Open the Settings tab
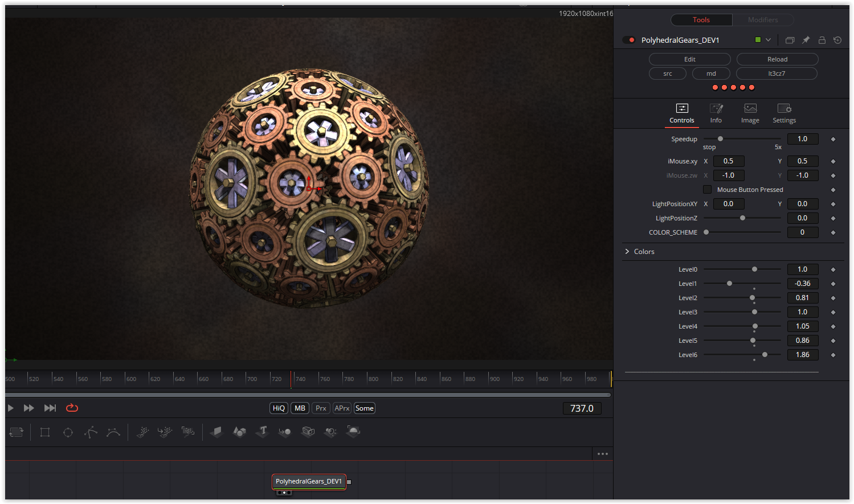Image resolution: width=854 pixels, height=504 pixels. click(x=784, y=113)
